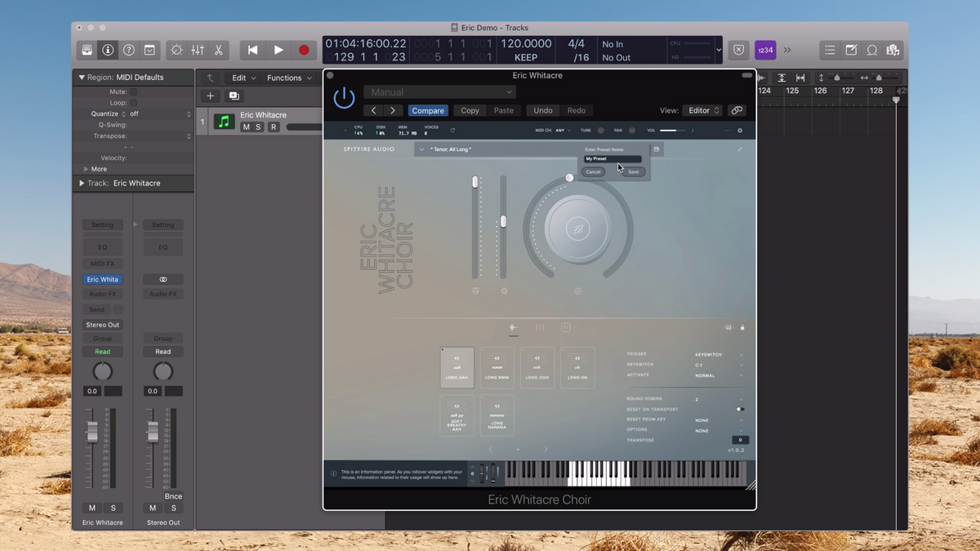This screenshot has height=551, width=980.
Task: Open the Manual preset dropdown
Action: (439, 92)
